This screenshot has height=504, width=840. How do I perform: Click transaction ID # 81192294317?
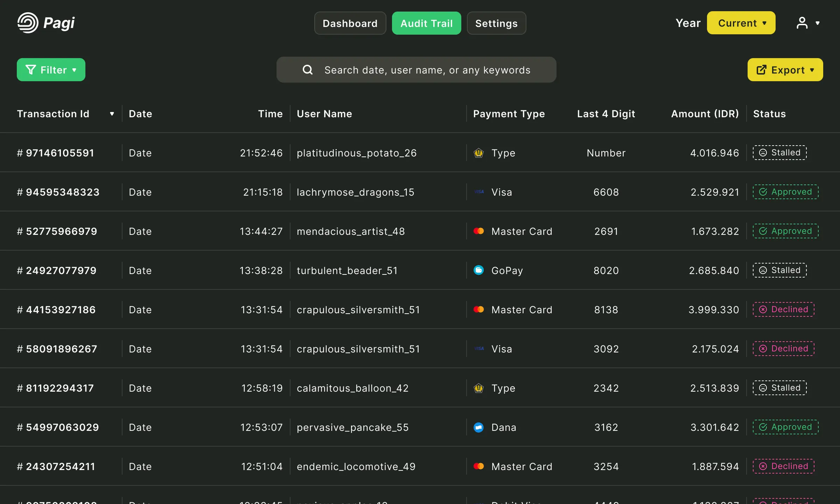point(55,388)
